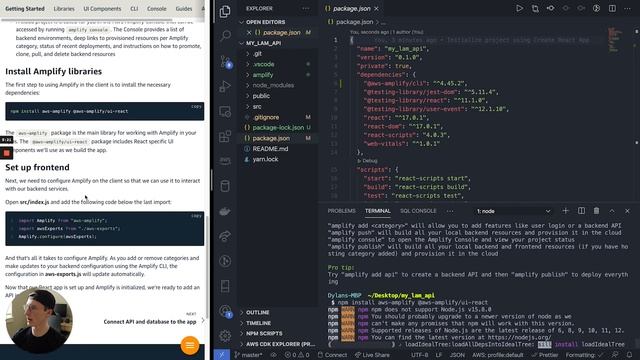Close the terminal panel
Viewport: 640px width, 360px height.
tap(627, 211)
